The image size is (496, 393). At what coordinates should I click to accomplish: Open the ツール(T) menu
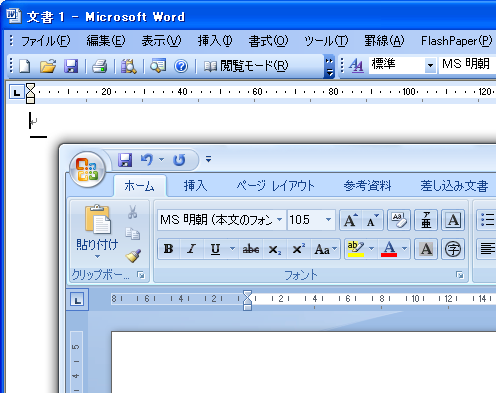(326, 41)
